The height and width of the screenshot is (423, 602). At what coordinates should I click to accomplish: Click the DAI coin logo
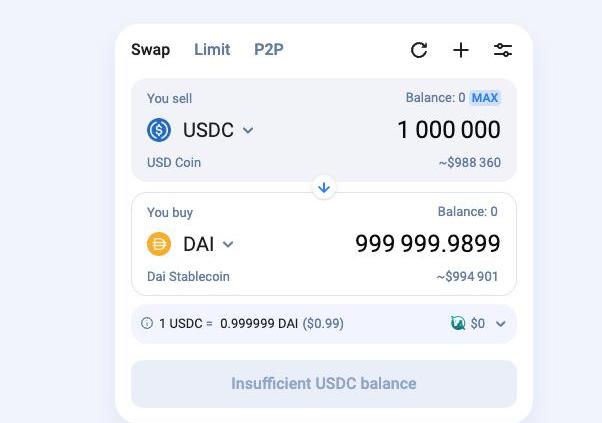coord(159,244)
